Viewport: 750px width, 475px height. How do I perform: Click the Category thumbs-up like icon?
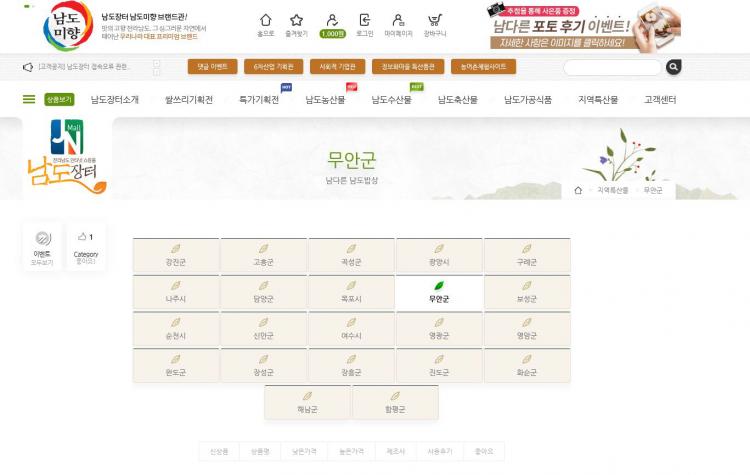point(82,238)
